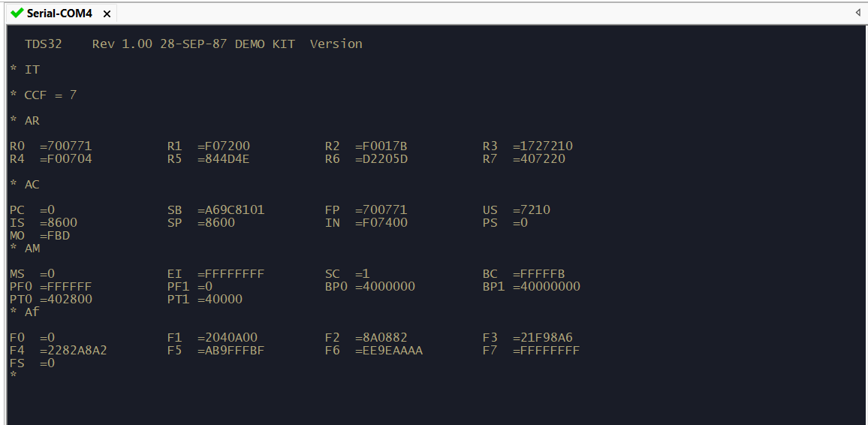This screenshot has height=425, width=868.
Task: Click the last empty prompt asterisk
Action: pyautogui.click(x=13, y=375)
